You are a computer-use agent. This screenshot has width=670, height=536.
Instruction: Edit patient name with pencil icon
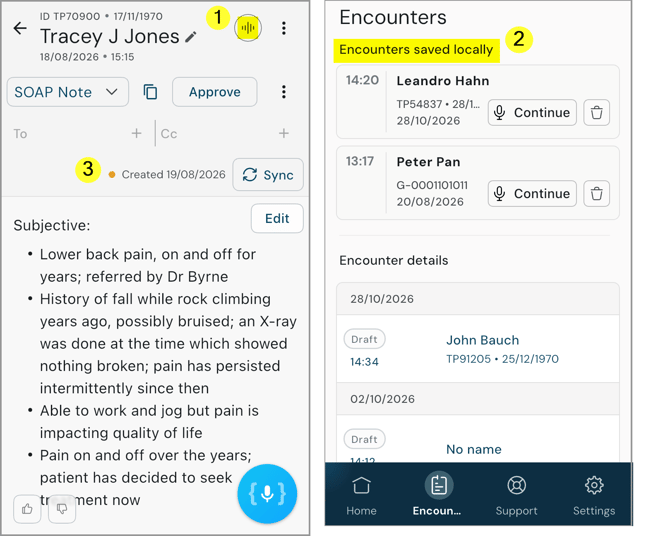pyautogui.click(x=191, y=37)
